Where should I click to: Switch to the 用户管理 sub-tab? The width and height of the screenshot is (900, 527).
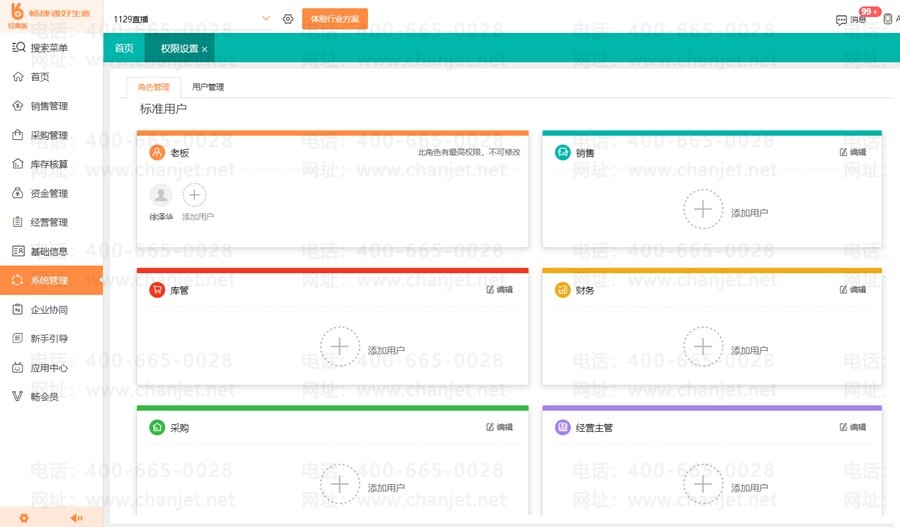pyautogui.click(x=208, y=87)
